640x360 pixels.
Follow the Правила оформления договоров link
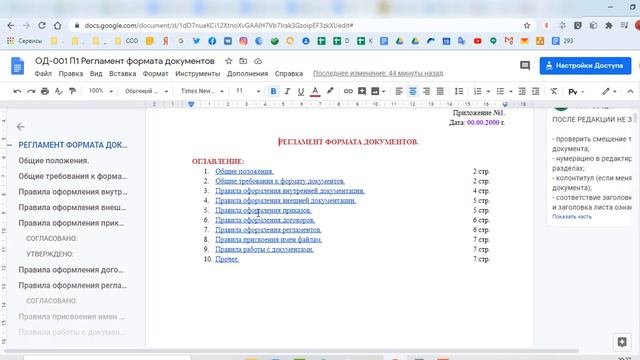pyautogui.click(x=265, y=220)
